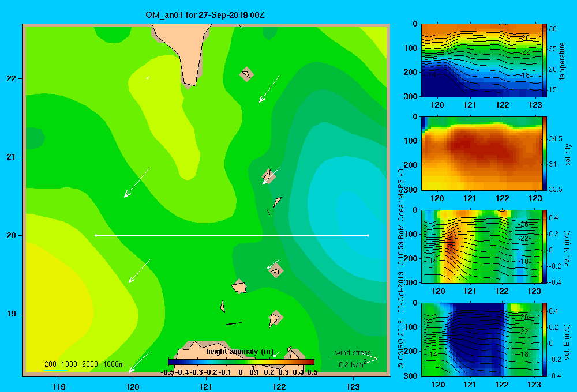Click latitude label 19 on main map
Screen dimensions: 577x392
11,314
